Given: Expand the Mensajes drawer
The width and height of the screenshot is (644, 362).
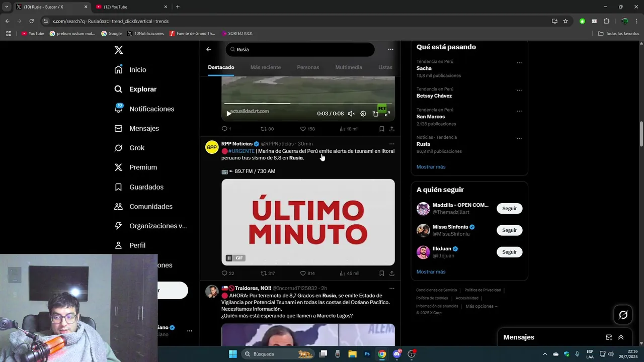Looking at the screenshot, I should pos(621,337).
